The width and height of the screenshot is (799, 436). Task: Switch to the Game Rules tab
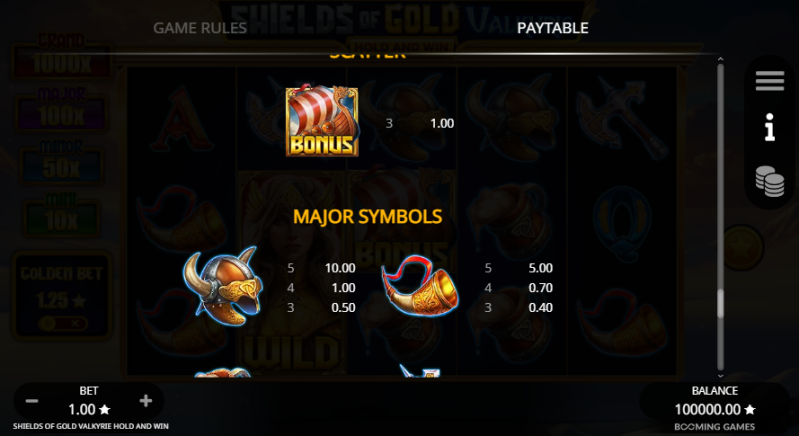click(200, 28)
